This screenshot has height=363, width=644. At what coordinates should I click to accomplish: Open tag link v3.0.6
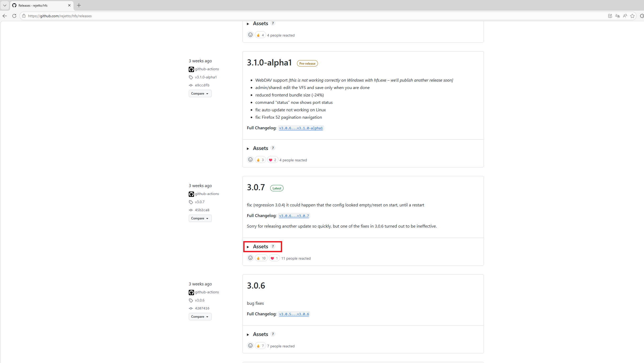click(200, 300)
